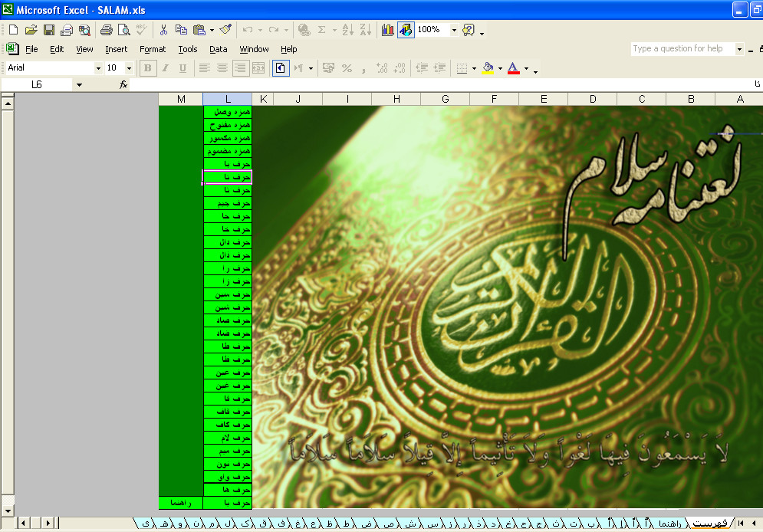Viewport: 763px width, 532px height.
Task: Cut selection with the scissors icon
Action: pos(163,30)
